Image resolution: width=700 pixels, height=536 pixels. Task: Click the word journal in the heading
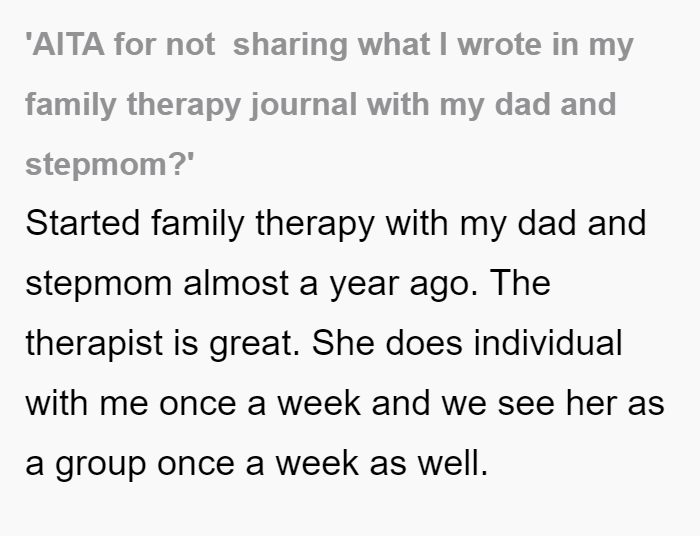(x=304, y=105)
